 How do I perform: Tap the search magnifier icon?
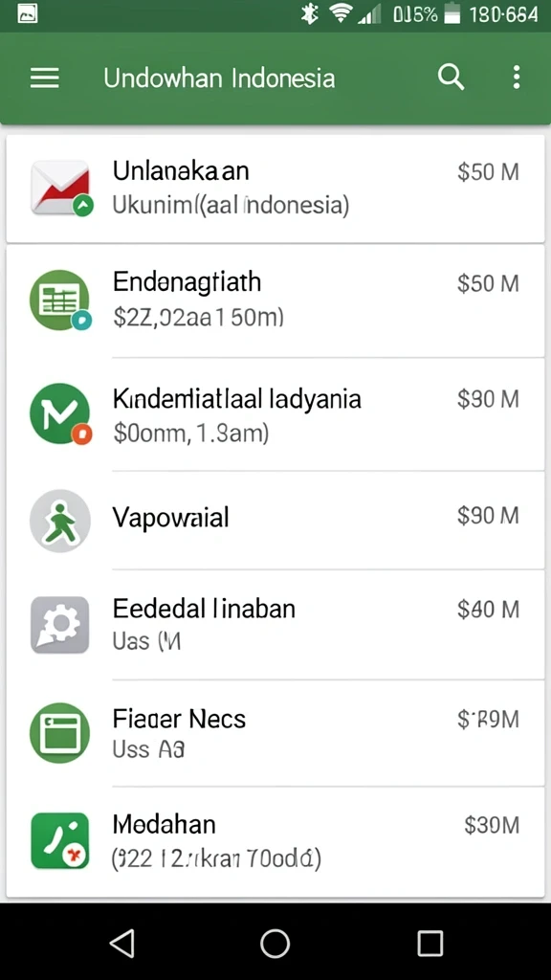pos(451,78)
